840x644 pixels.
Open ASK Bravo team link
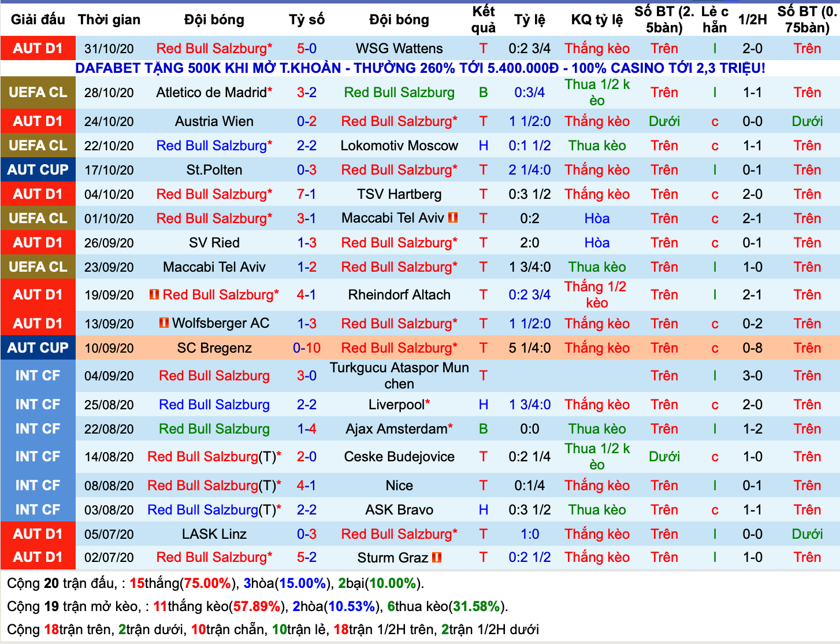click(x=399, y=510)
